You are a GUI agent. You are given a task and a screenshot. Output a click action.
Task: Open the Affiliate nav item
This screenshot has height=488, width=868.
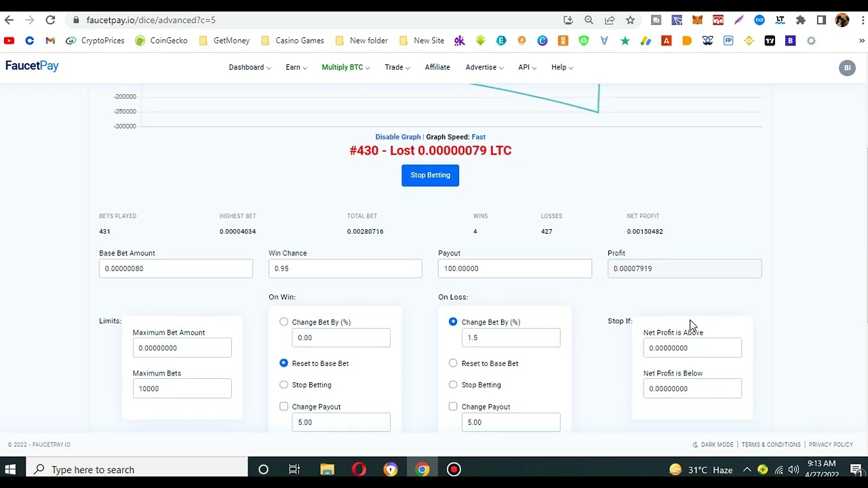click(x=437, y=67)
